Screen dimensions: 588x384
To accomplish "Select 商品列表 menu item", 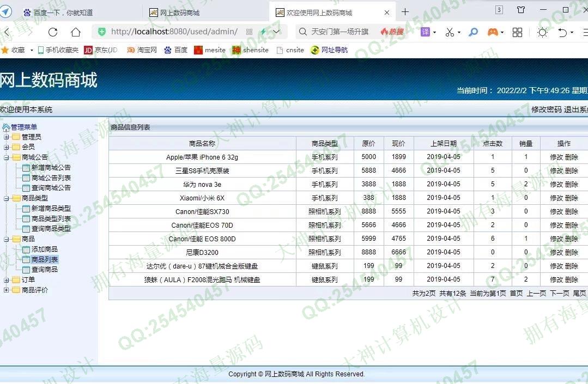I will pyautogui.click(x=45, y=259).
